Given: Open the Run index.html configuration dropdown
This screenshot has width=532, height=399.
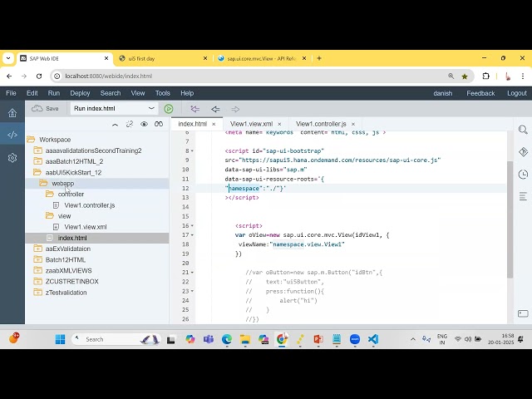Looking at the screenshot, I should click(114, 109).
